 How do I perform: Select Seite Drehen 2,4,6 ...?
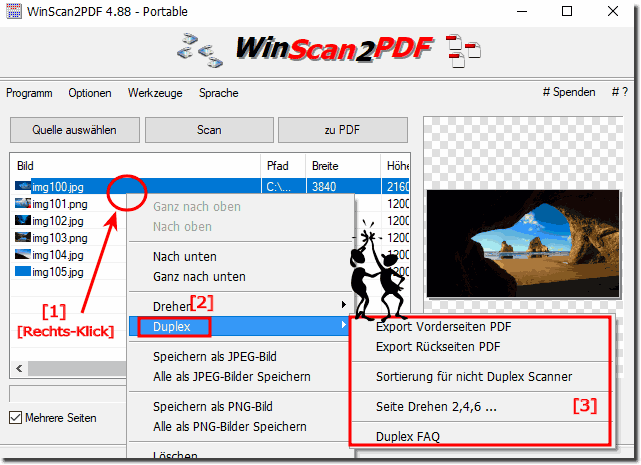coord(481,407)
